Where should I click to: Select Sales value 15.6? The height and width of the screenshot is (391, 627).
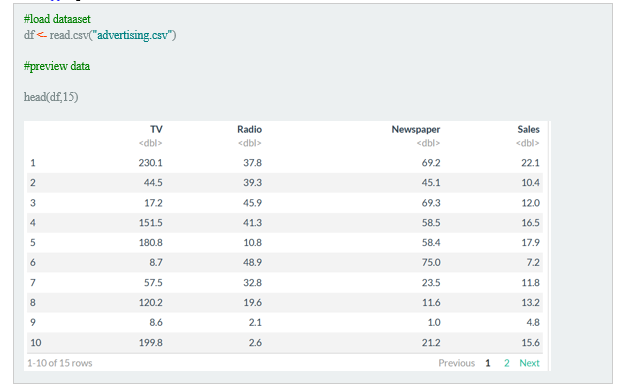point(530,343)
